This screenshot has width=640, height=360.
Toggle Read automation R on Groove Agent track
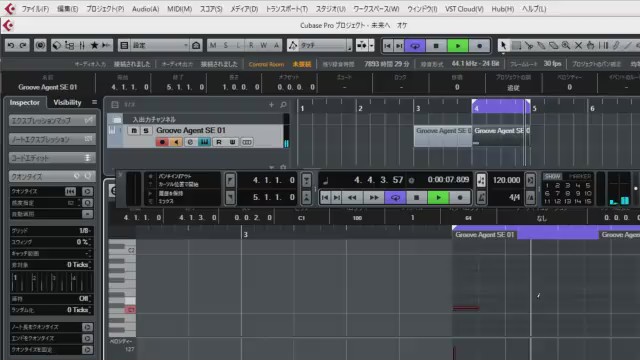point(219,142)
